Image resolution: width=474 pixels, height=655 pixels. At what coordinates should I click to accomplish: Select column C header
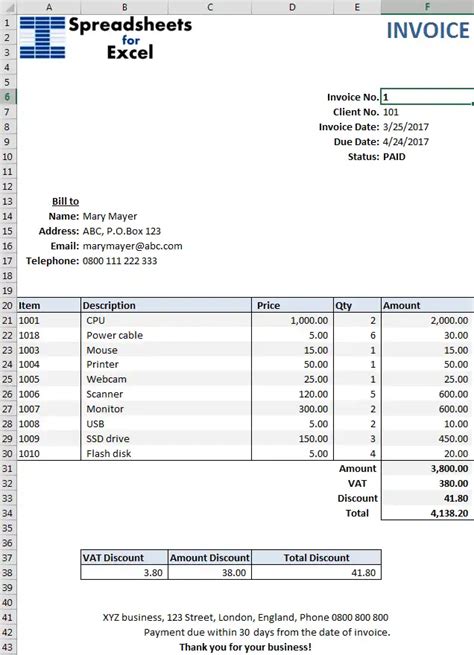210,7
